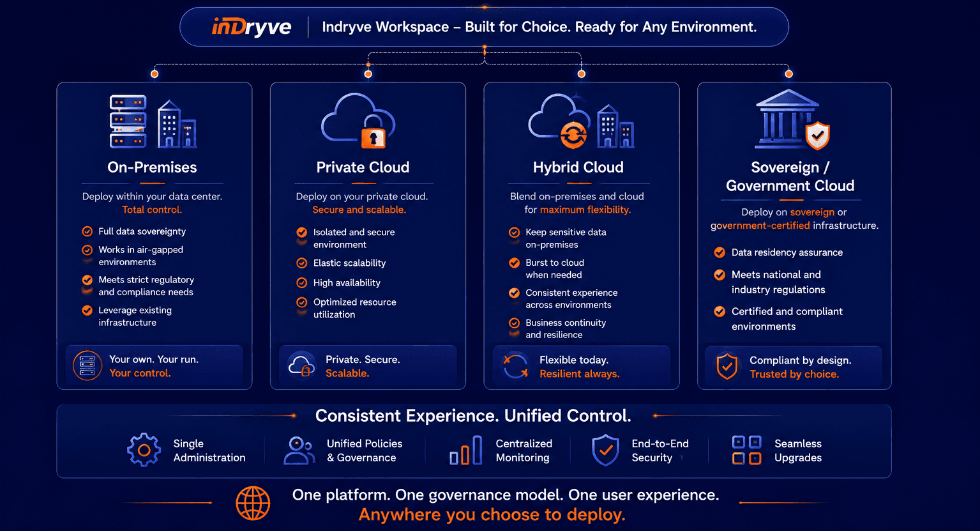Click the cloud icon beside 'Private. Secure.'
This screenshot has width=980, height=531.
301,366
